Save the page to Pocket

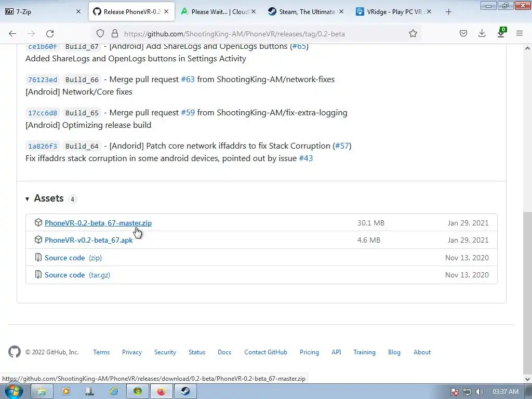coord(463,34)
